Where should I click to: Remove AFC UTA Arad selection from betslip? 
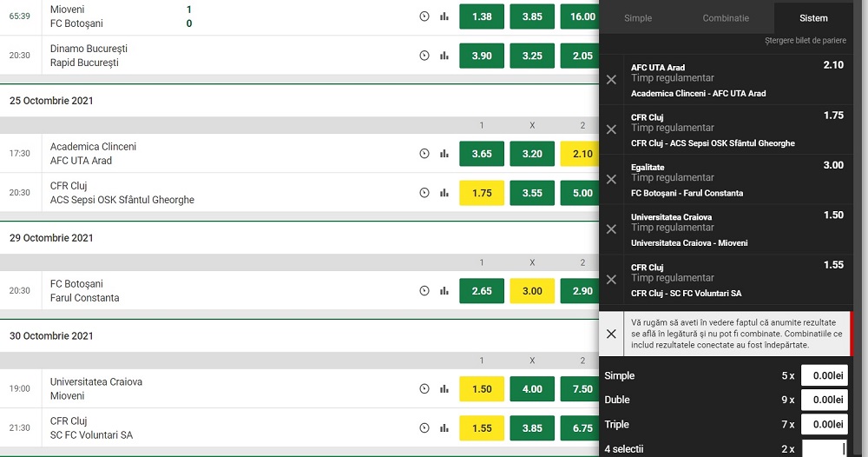[611, 80]
